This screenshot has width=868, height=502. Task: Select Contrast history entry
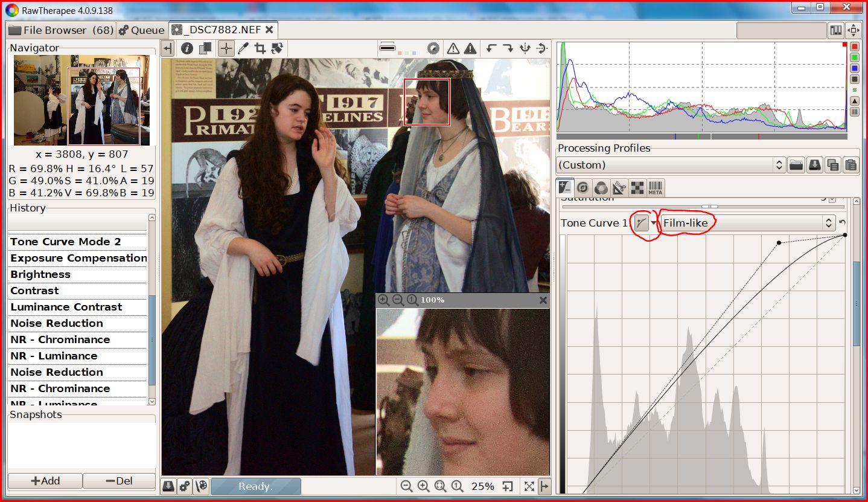point(77,291)
